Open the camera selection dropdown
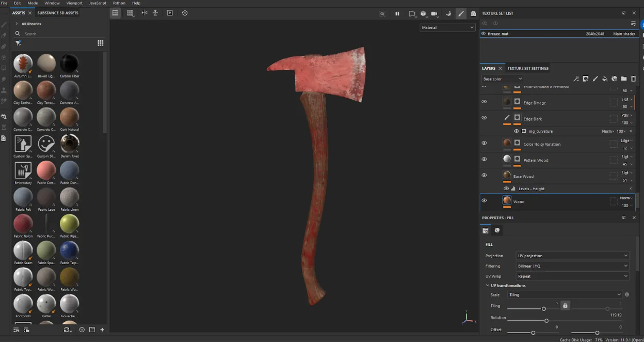Image resolution: width=644 pixels, height=342 pixels. 434,14
